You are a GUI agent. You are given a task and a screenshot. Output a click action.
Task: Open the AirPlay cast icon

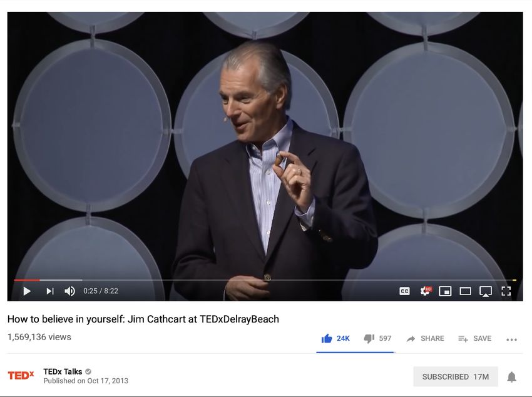click(x=486, y=291)
